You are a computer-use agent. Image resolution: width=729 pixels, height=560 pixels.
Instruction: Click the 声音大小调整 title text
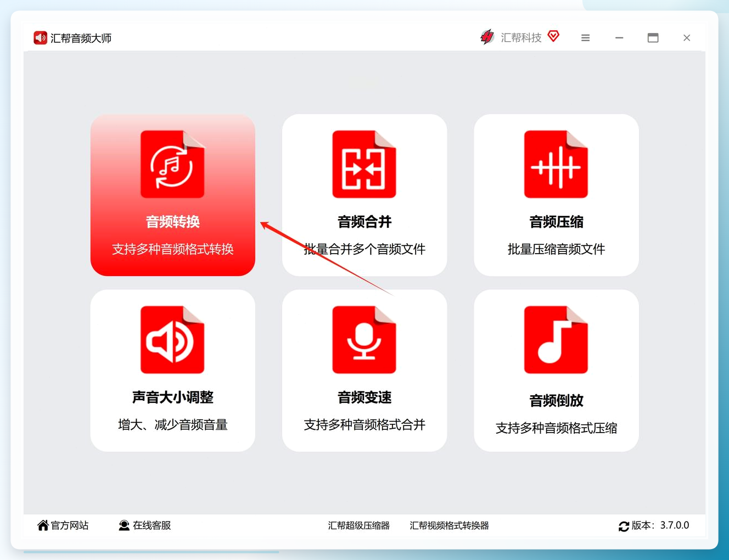click(173, 397)
